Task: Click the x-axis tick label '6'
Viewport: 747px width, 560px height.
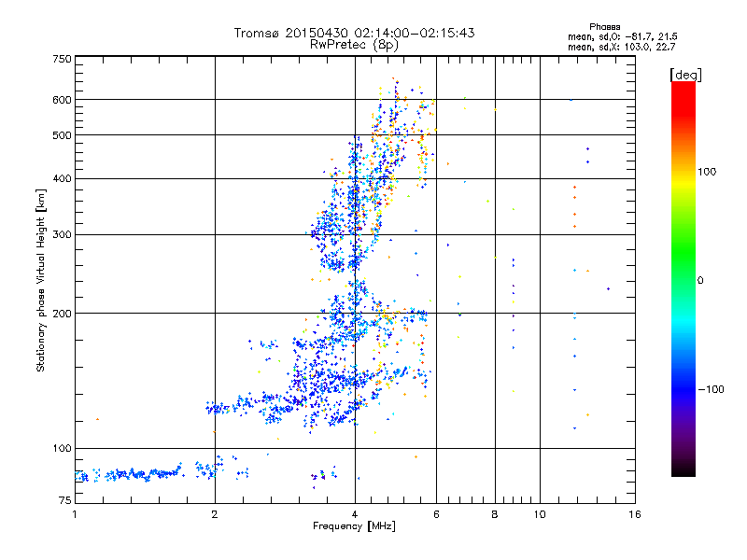Action: pyautogui.click(x=436, y=514)
